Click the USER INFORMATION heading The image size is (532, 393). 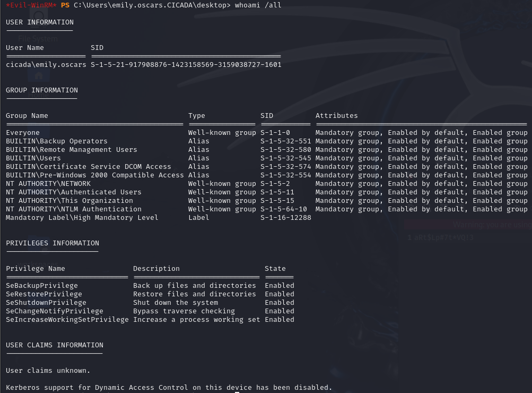coord(40,22)
